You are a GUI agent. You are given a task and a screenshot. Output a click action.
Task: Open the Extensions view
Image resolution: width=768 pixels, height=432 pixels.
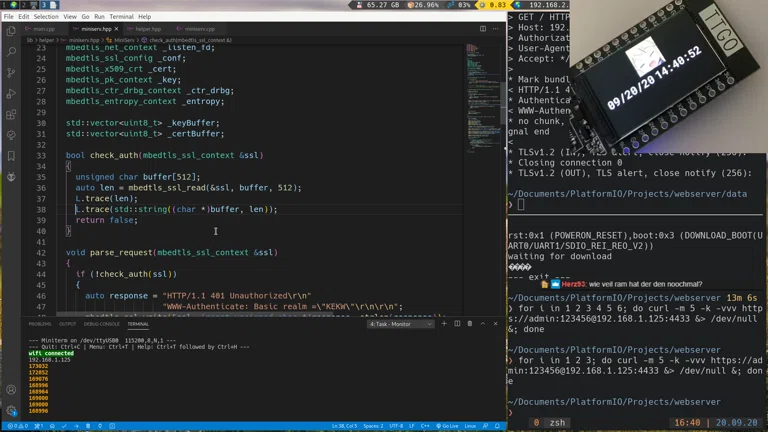point(11,115)
